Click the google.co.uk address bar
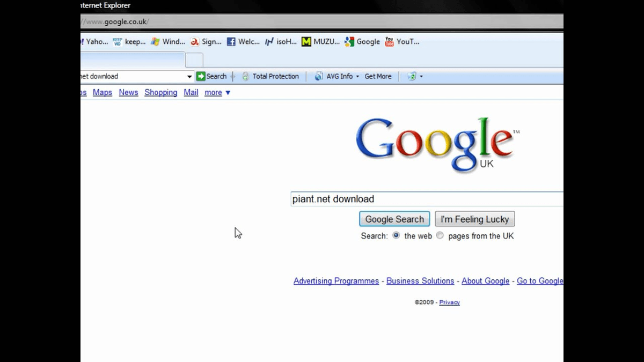644x362 pixels. (321, 22)
